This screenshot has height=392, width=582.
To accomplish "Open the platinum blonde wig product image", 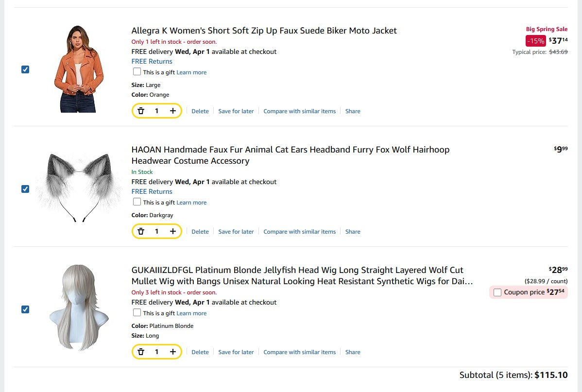I will (x=79, y=307).
